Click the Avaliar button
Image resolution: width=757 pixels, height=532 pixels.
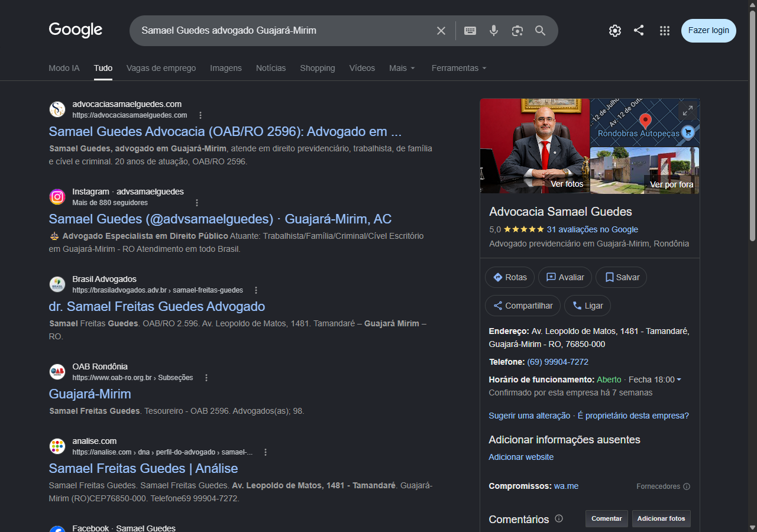pos(565,277)
